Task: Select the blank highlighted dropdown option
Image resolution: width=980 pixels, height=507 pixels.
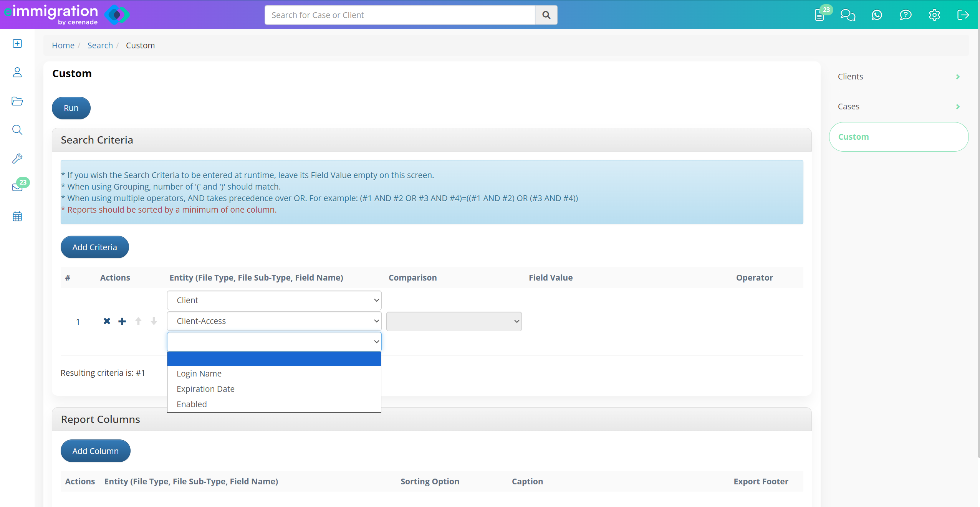Action: [x=274, y=359]
